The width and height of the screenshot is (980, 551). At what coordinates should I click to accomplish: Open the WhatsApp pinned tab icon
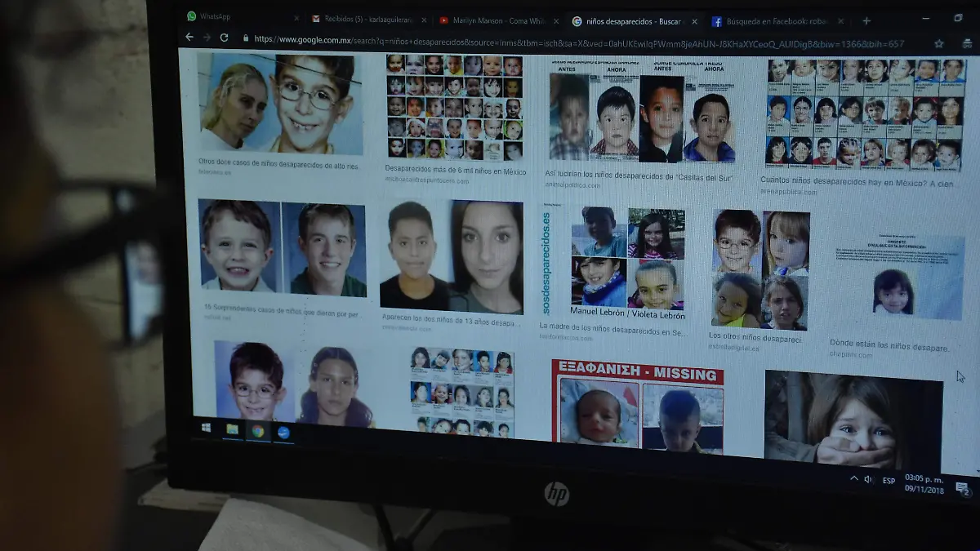[x=192, y=16]
